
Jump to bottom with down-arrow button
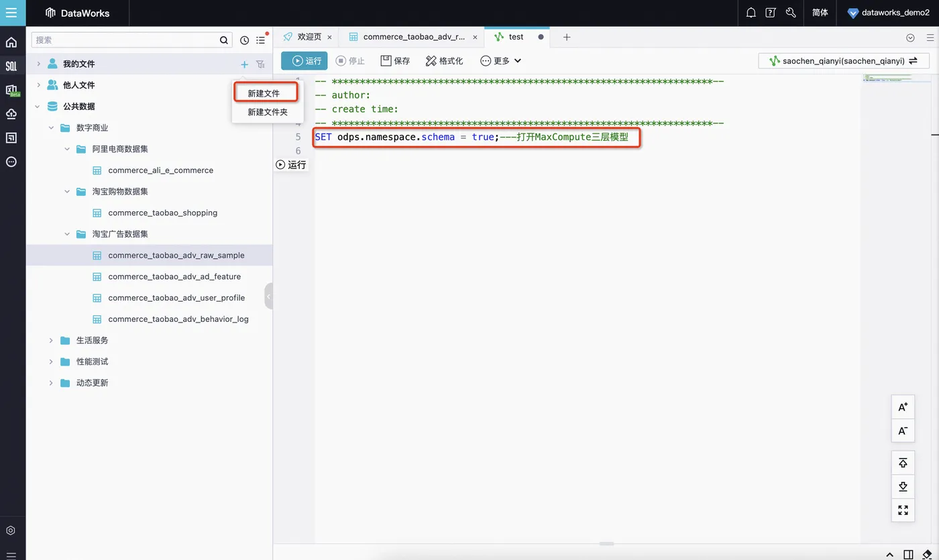(x=903, y=487)
